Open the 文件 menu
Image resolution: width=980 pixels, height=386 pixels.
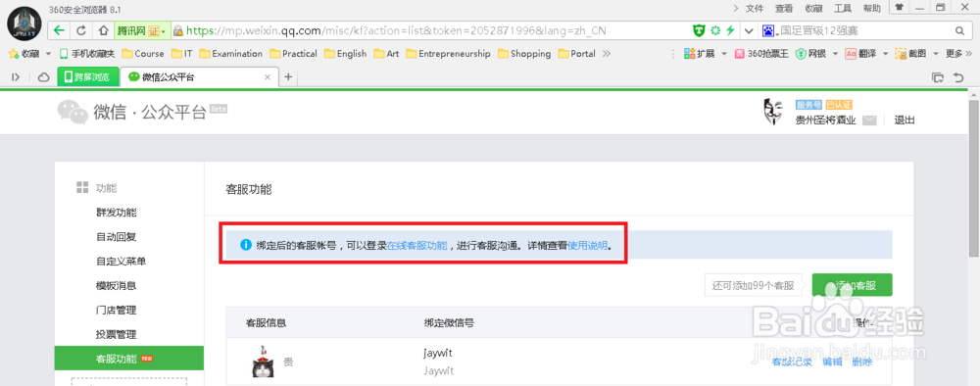coord(755,8)
